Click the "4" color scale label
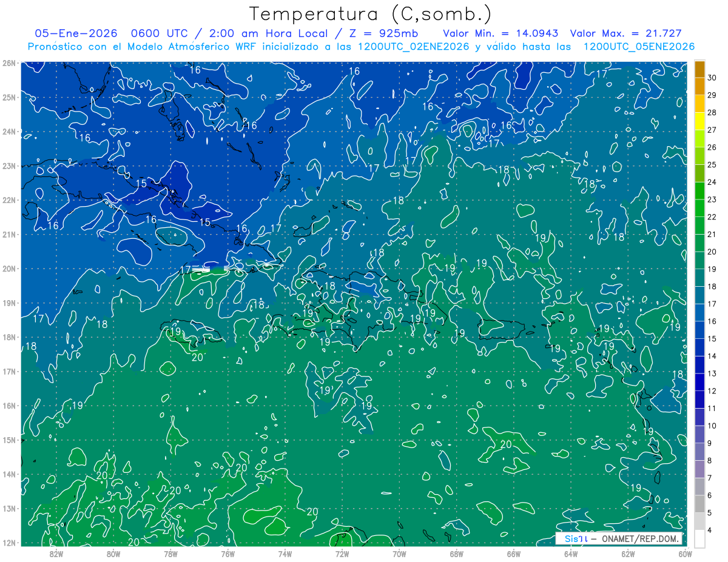Image resolution: width=728 pixels, height=562 pixels. (x=710, y=530)
